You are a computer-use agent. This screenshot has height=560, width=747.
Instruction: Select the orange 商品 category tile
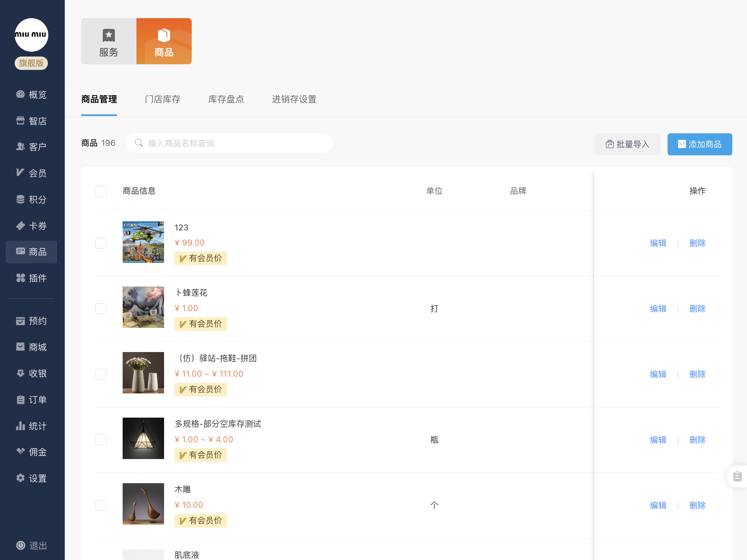(x=164, y=41)
